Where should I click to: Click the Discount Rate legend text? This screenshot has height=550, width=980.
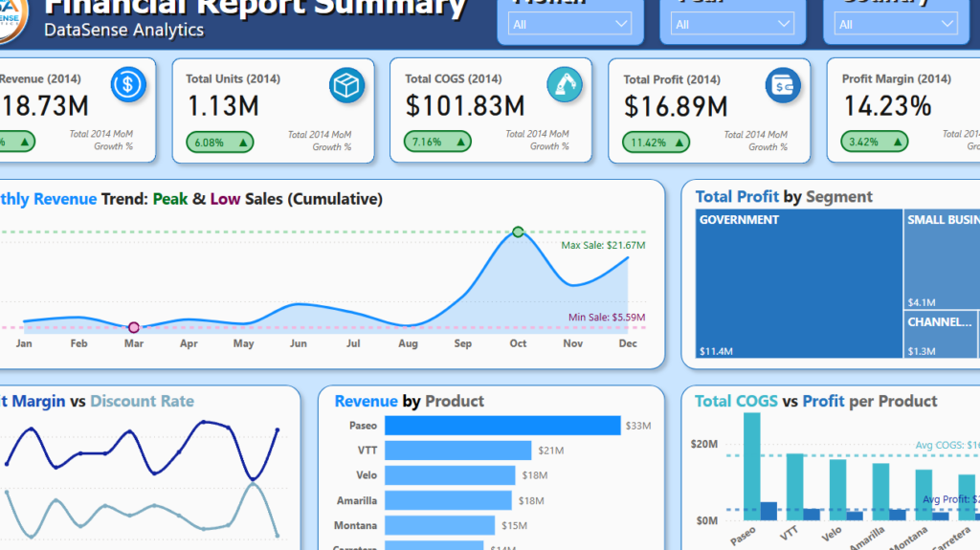coord(142,401)
